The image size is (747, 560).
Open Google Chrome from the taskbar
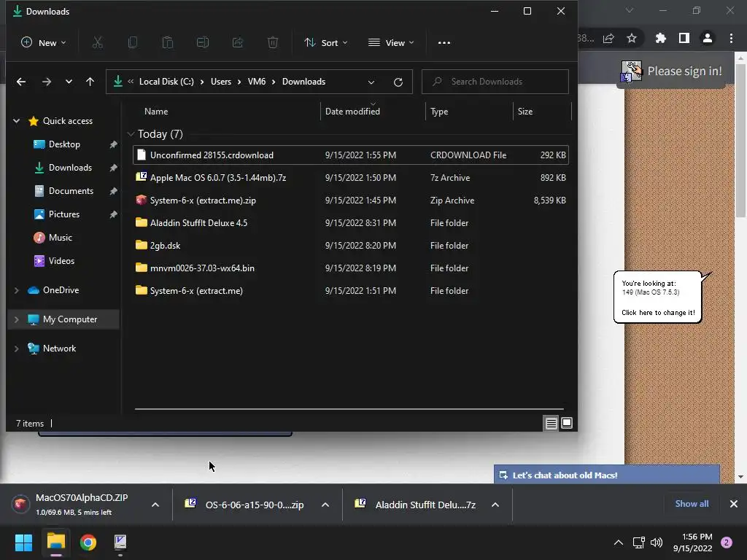88,542
